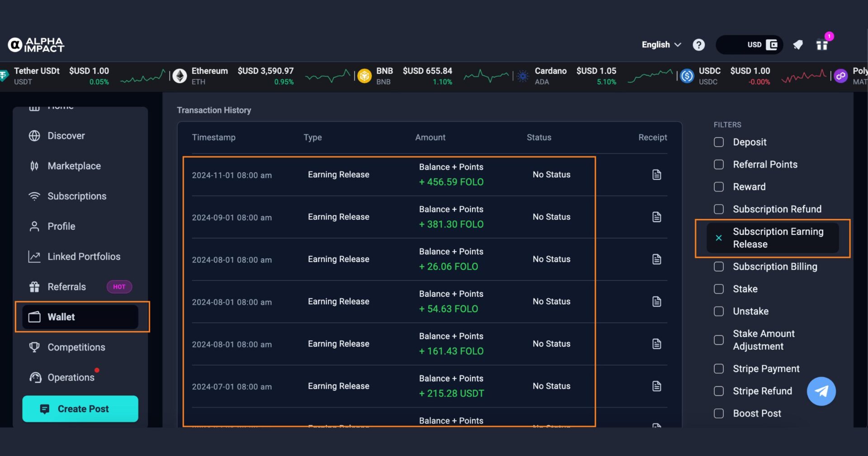Check the Subscription Refund filter
Image resolution: width=868 pixels, height=456 pixels.
tap(719, 209)
